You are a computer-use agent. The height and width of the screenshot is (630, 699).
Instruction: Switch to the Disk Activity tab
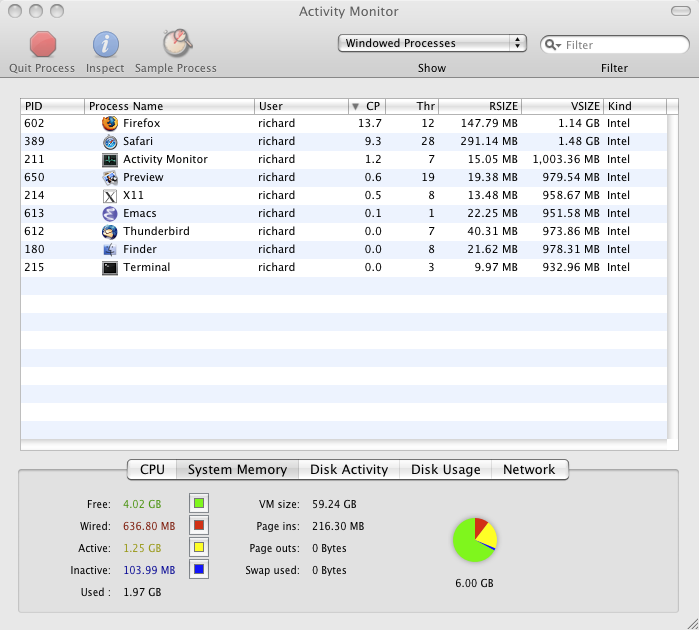coord(349,469)
